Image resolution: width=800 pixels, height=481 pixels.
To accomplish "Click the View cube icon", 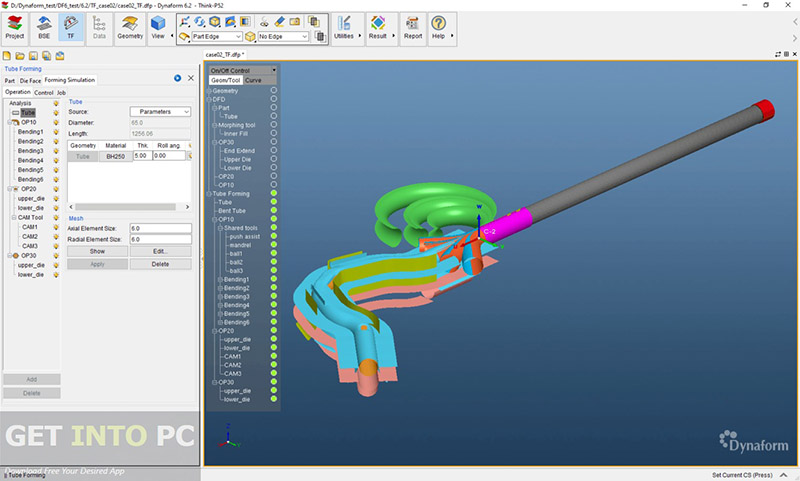I will (159, 25).
